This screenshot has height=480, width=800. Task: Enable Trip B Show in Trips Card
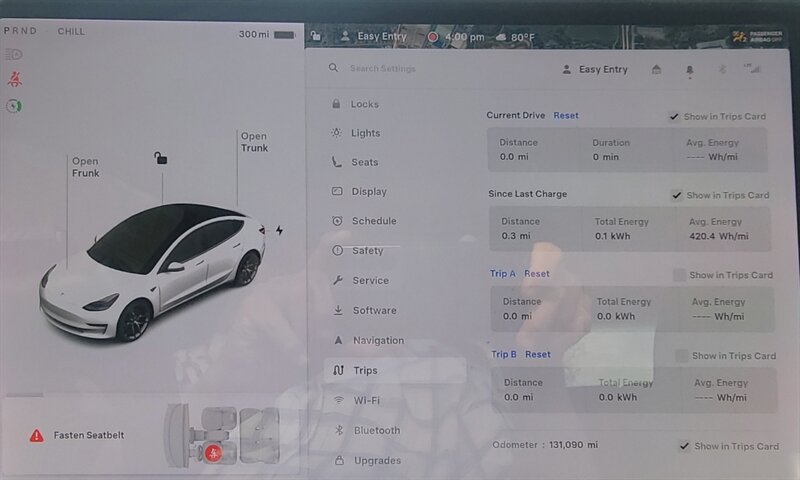click(682, 356)
